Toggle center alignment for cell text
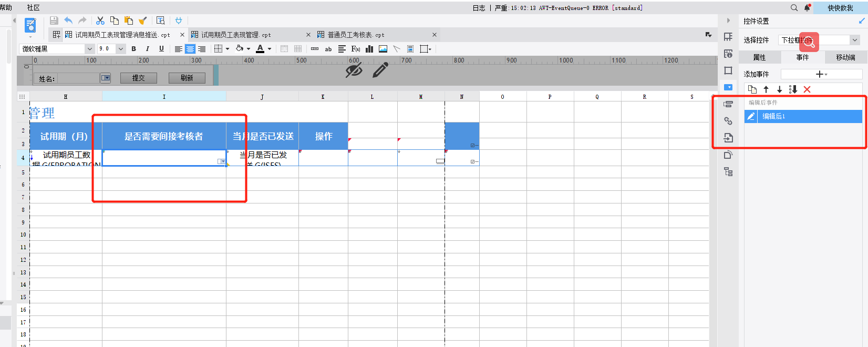868x347 pixels. 190,49
